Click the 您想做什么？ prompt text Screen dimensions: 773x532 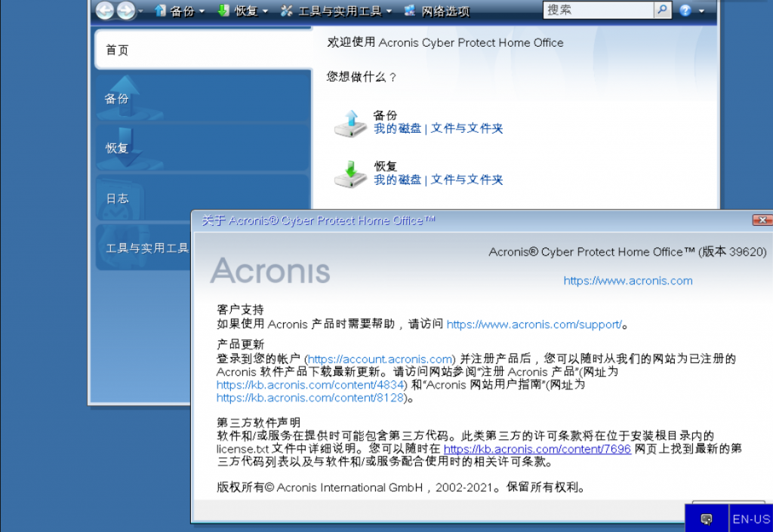(x=362, y=77)
